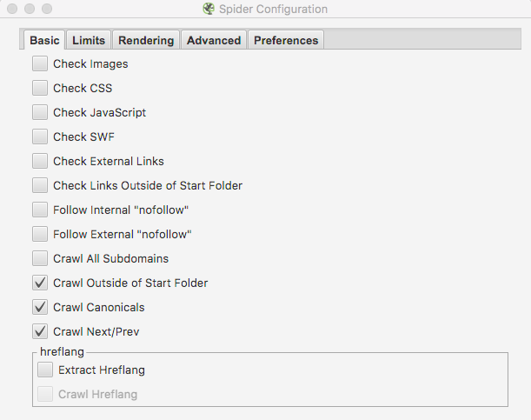Enable Extract Hreflang checkbox
This screenshot has height=420, width=531.
[45, 370]
